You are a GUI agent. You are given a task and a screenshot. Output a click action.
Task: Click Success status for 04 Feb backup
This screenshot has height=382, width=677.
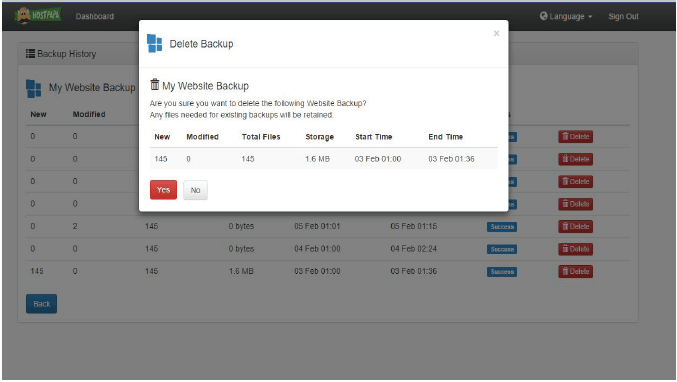(502, 249)
